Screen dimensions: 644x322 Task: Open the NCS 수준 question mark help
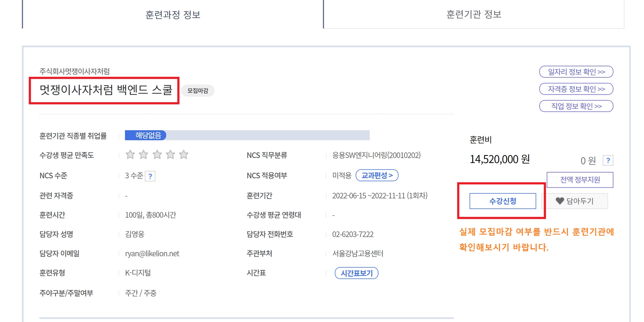click(150, 176)
